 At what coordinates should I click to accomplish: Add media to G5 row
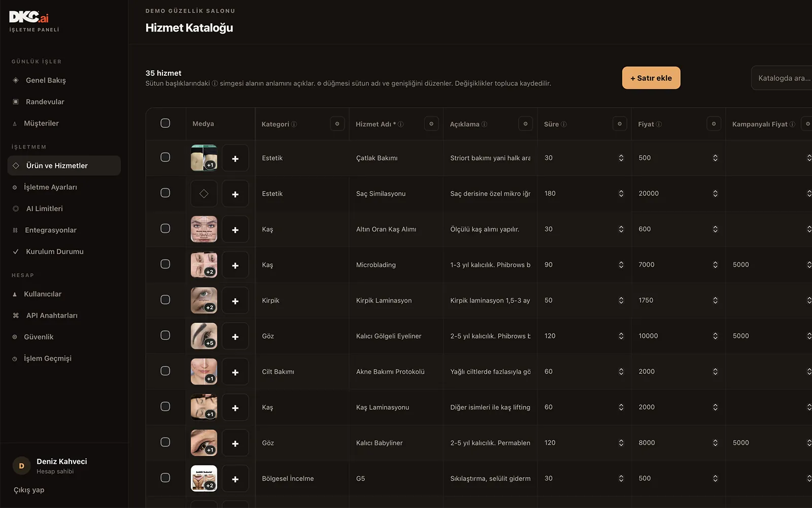[x=235, y=479]
